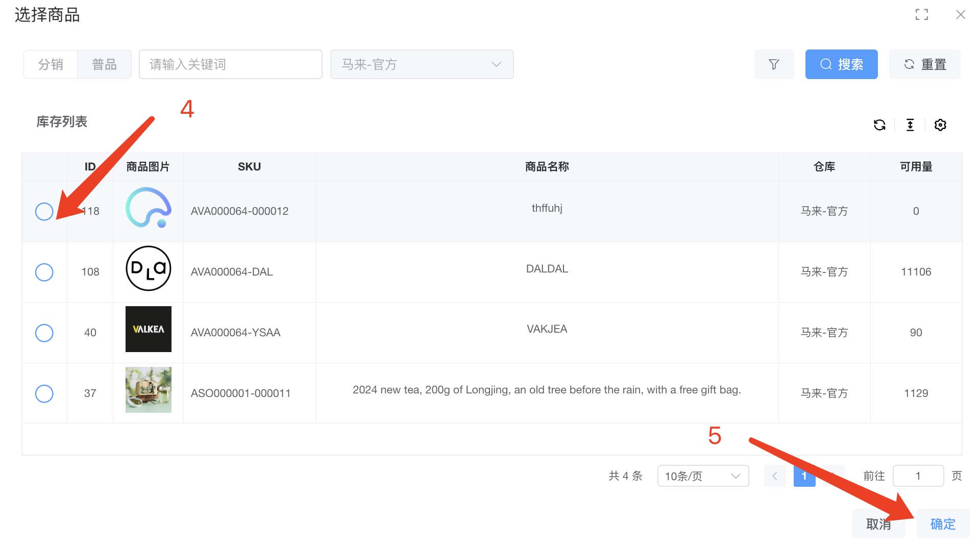Viewport: 980px width, 547px height.
Task: Click the product name thffuhj
Action: click(x=547, y=208)
